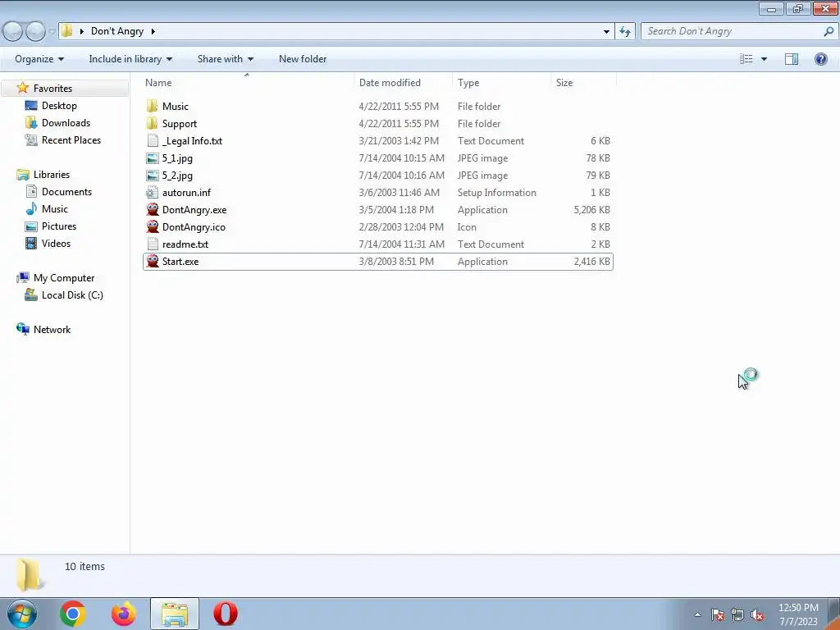Launch Firefox from taskbar
Image resolution: width=840 pixels, height=630 pixels.
pos(124,614)
